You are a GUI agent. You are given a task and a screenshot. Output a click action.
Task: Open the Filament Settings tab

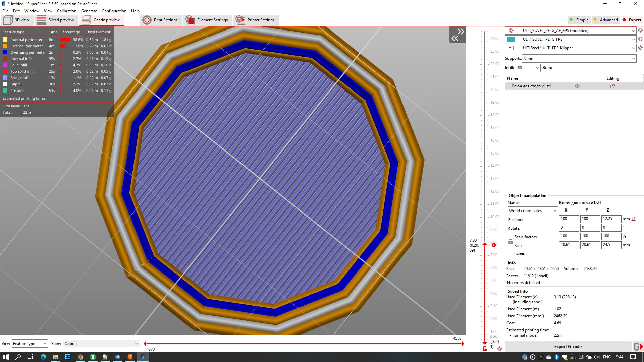[x=207, y=20]
